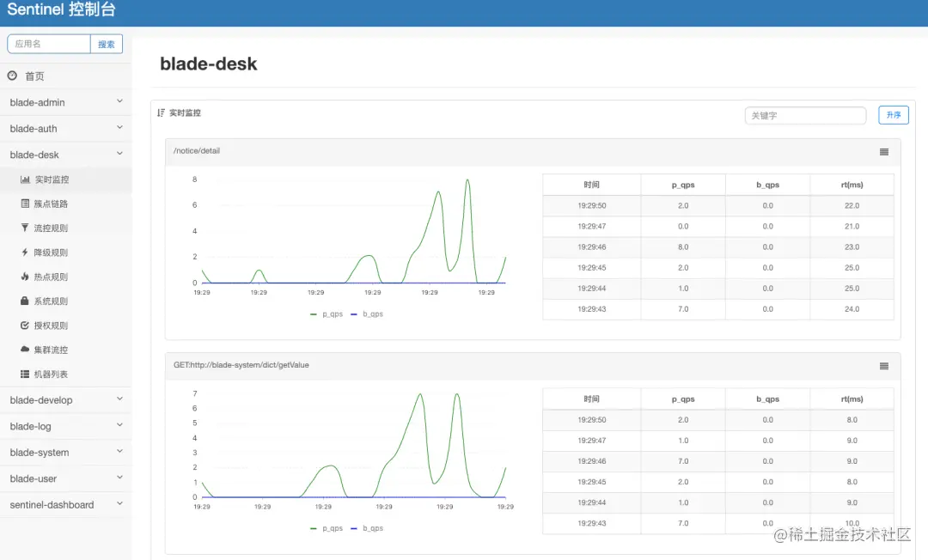928x560 pixels.
Task: Open 授权规则 menu entry
Action: point(65,326)
